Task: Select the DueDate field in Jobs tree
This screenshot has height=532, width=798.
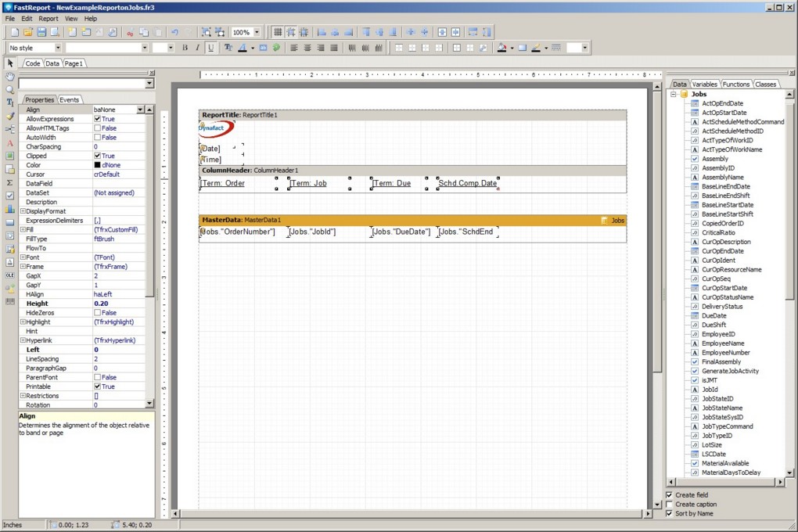Action: click(714, 316)
